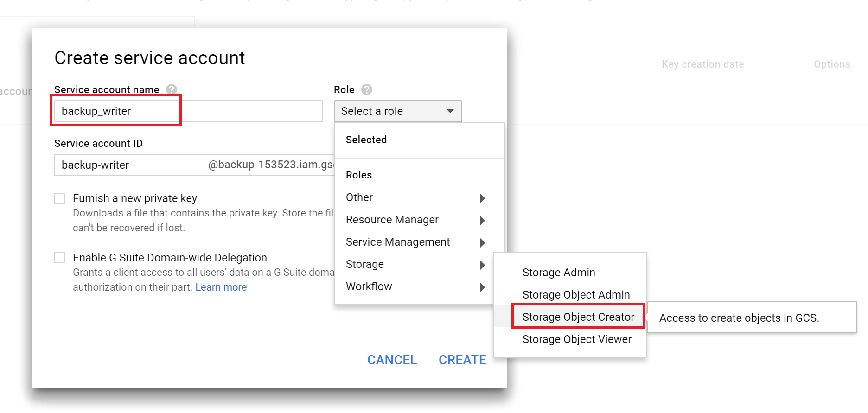Click the help icon beside Service account name
The height and width of the screenshot is (413, 868).
point(172,89)
